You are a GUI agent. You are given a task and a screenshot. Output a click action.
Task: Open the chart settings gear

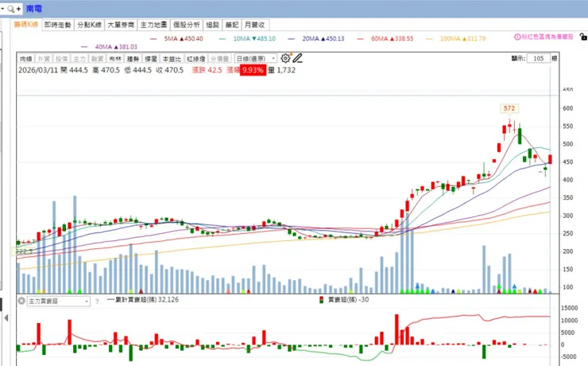click(285, 58)
